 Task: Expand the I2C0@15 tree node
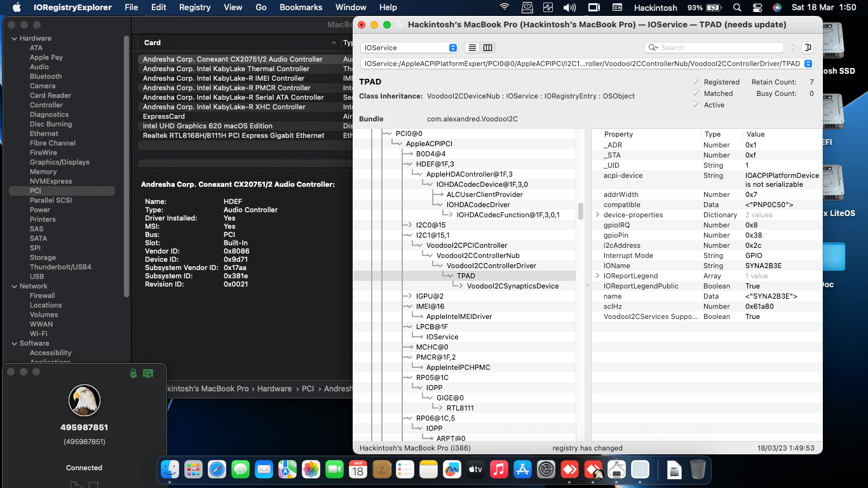[x=409, y=225]
